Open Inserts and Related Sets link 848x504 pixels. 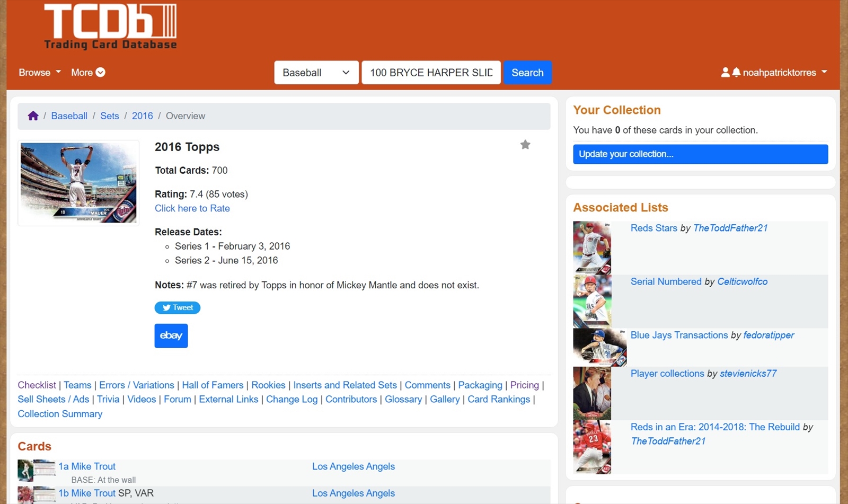click(345, 385)
